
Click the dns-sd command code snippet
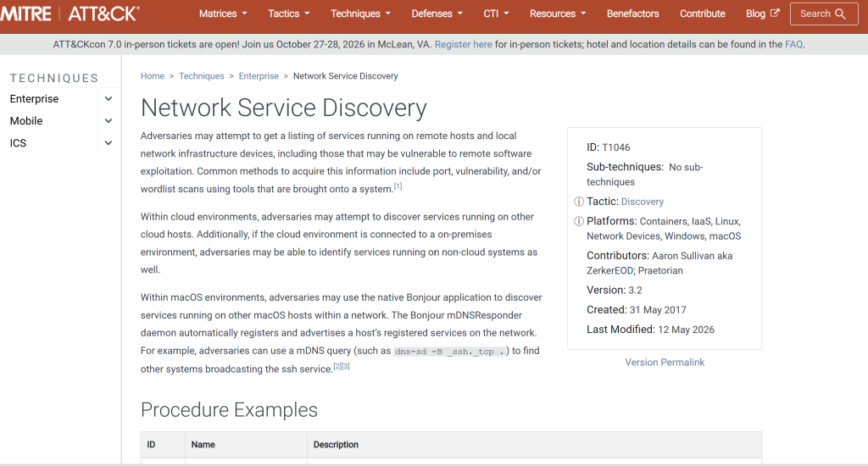click(x=449, y=352)
